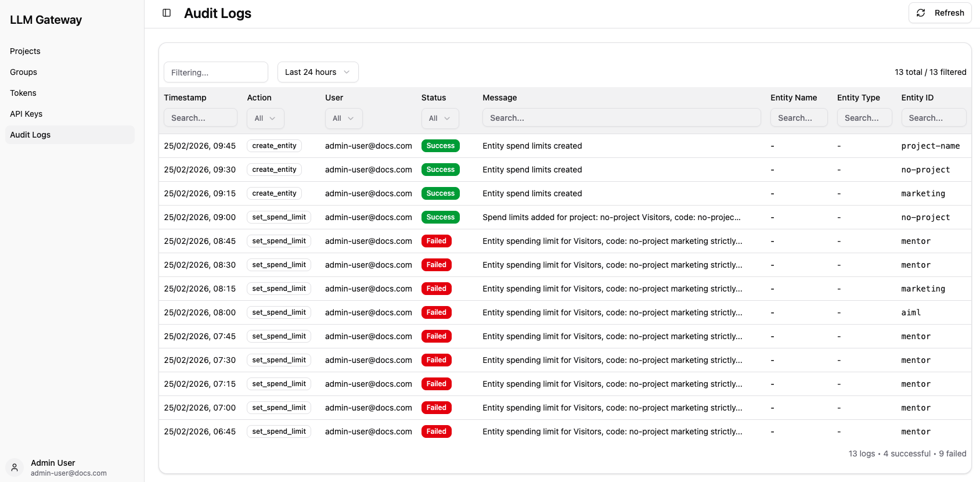Click create_entity badge in 09:45 row
Screen dimensions: 980x482
tap(275, 146)
